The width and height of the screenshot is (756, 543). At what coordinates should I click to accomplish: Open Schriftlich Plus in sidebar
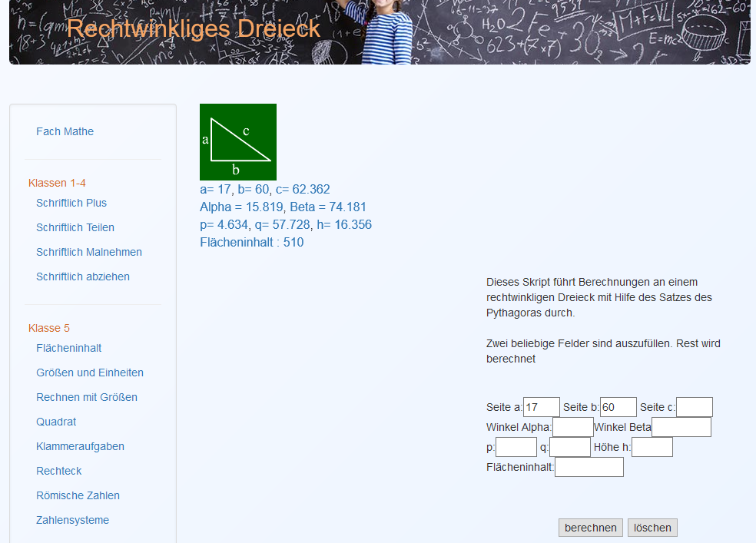tap(71, 203)
